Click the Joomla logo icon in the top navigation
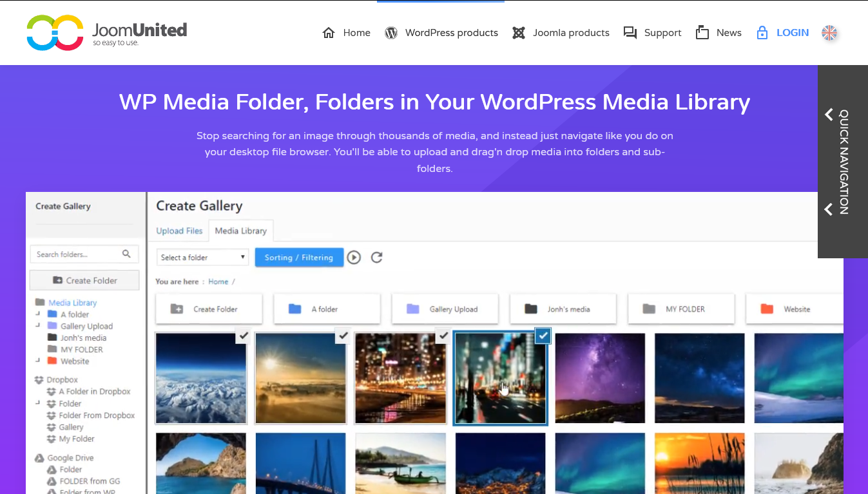This screenshot has height=494, width=868. point(519,33)
